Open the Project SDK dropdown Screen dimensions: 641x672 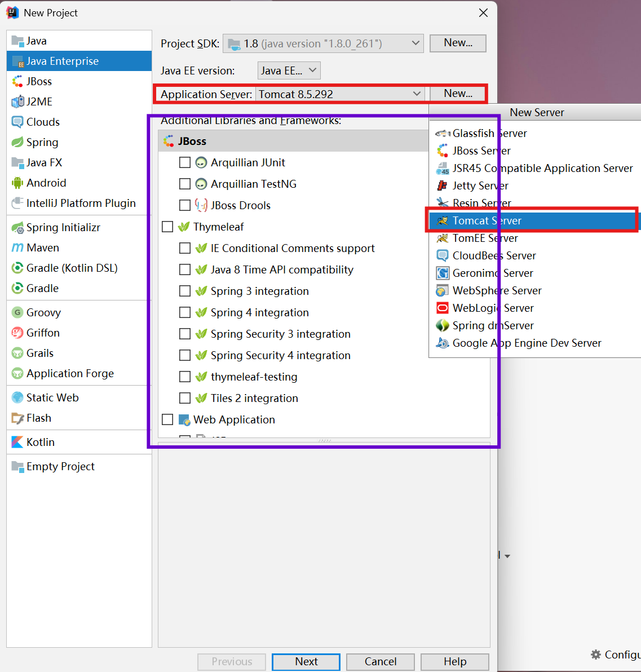(x=323, y=44)
